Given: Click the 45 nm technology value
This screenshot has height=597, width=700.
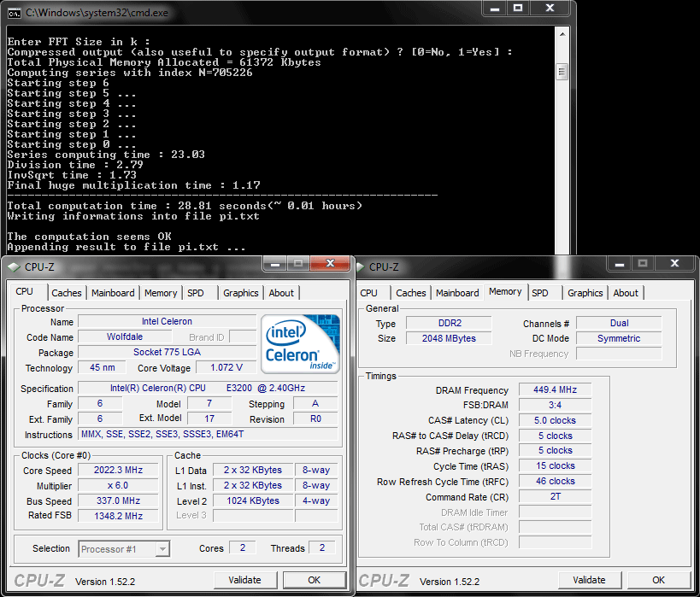Looking at the screenshot, I should pyautogui.click(x=103, y=367).
